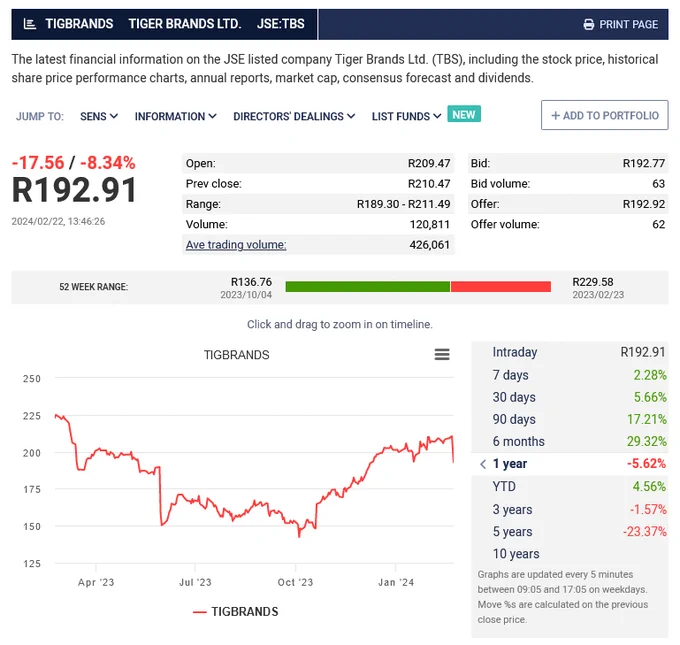Expand the INFORMATION dropdown

click(x=176, y=116)
